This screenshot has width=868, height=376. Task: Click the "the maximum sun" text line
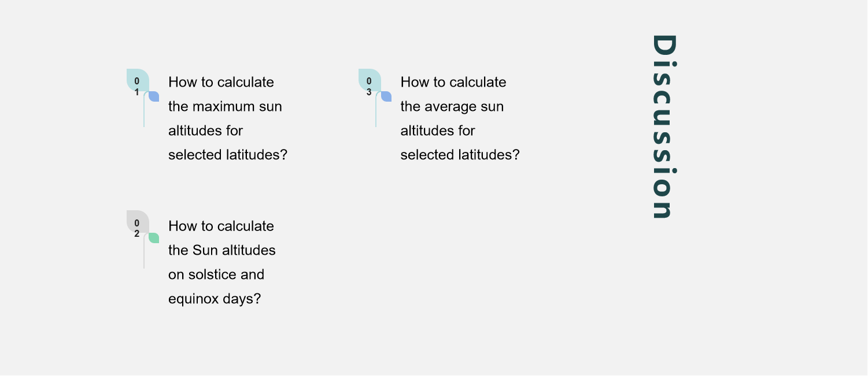click(225, 107)
